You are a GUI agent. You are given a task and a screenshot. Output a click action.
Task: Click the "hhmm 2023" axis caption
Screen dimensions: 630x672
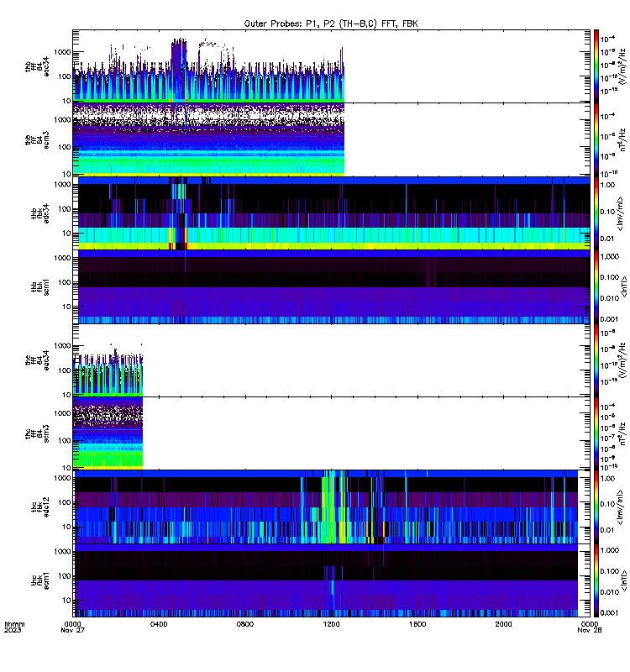click(x=14, y=627)
